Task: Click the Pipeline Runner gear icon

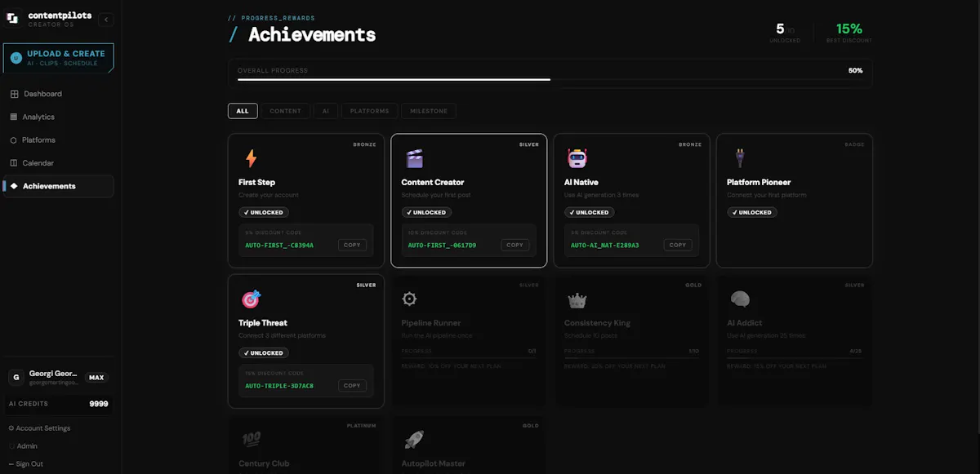Action: 410,299
